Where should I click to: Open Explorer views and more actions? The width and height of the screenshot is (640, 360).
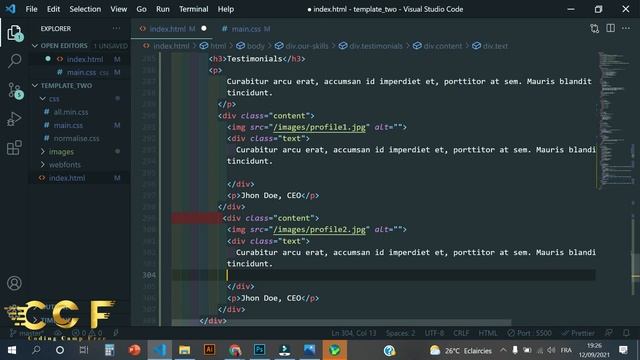[116, 29]
